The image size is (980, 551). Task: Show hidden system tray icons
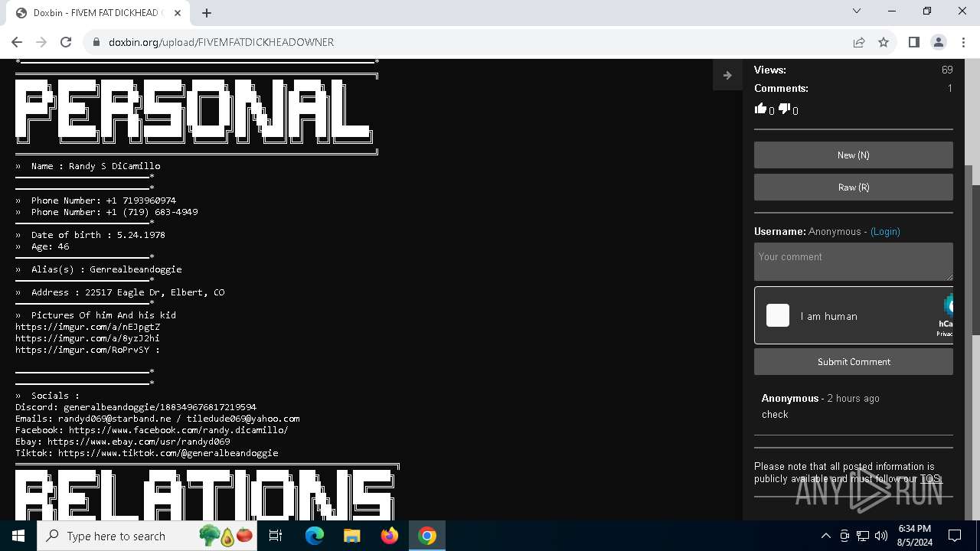[x=825, y=536]
